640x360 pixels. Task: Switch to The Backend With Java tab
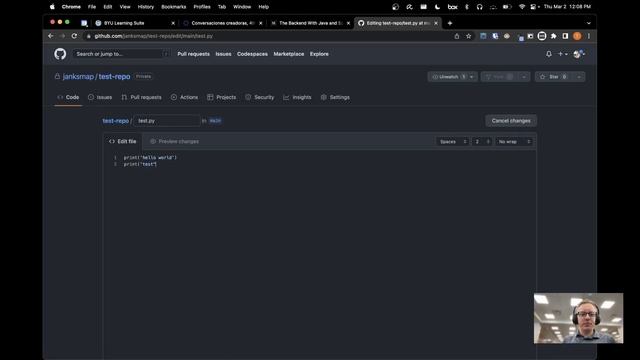pyautogui.click(x=310, y=23)
